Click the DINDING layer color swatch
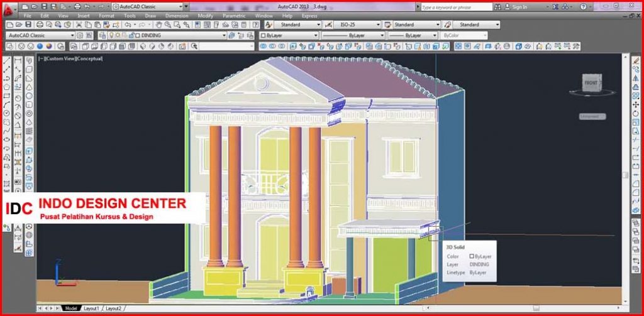The image size is (644, 316). tap(138, 36)
